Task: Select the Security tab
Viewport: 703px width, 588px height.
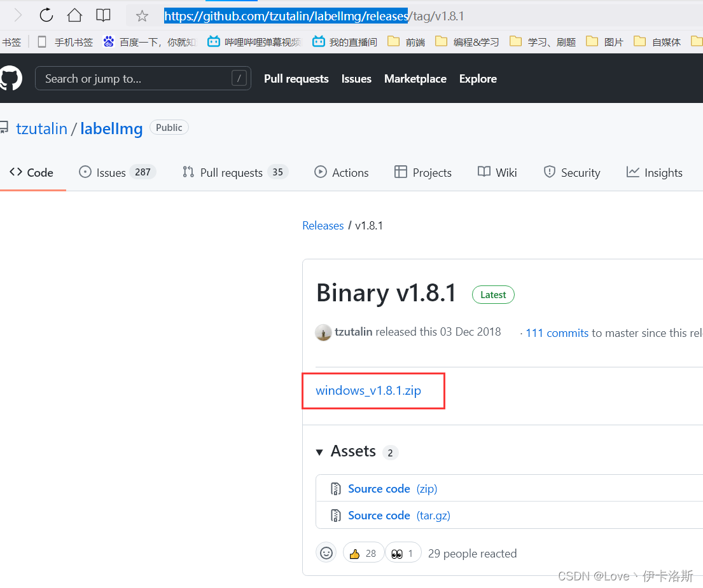Action: coord(572,172)
